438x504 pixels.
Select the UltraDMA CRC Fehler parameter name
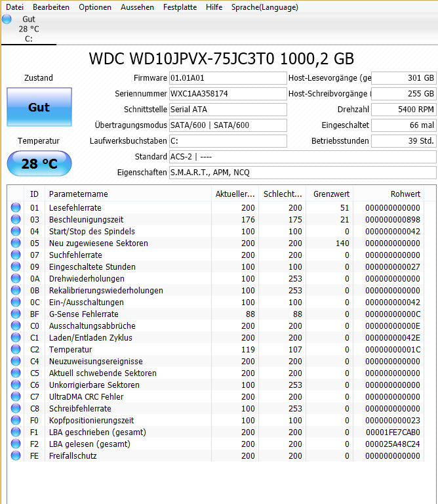tap(86, 396)
